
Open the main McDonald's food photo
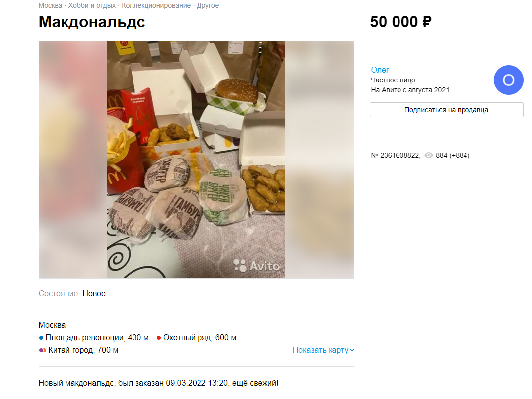[x=196, y=160]
